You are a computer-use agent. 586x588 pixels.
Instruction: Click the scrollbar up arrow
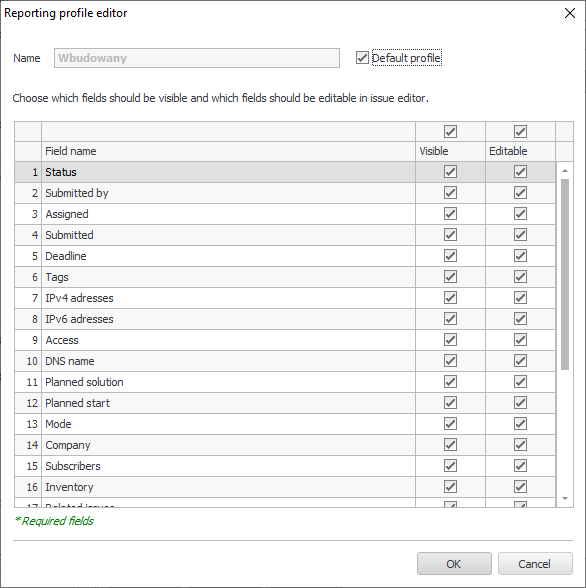[x=565, y=171]
